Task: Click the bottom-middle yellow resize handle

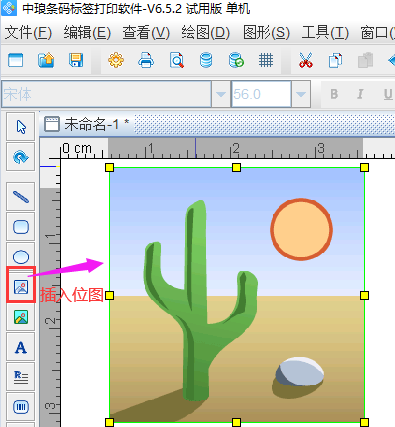Action: click(236, 422)
